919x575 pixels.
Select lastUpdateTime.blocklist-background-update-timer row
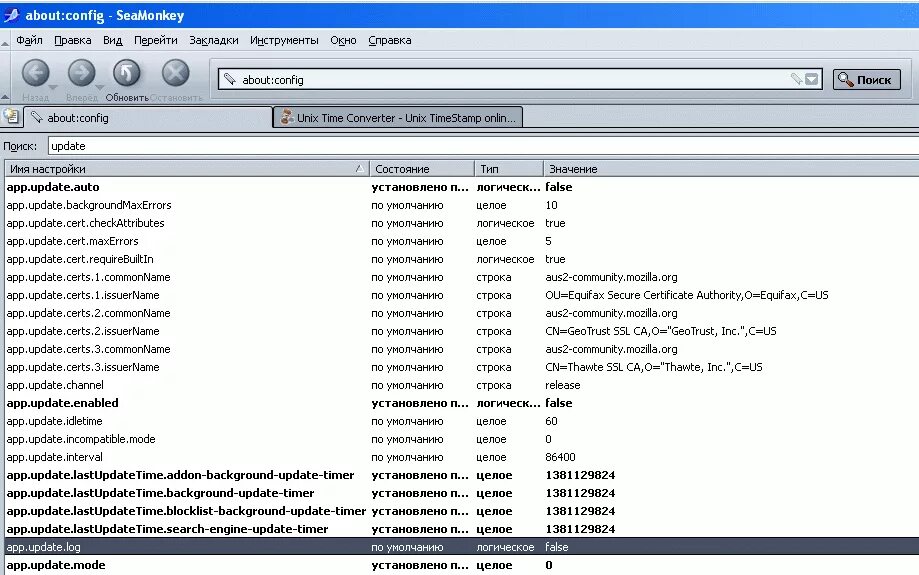(x=462, y=511)
